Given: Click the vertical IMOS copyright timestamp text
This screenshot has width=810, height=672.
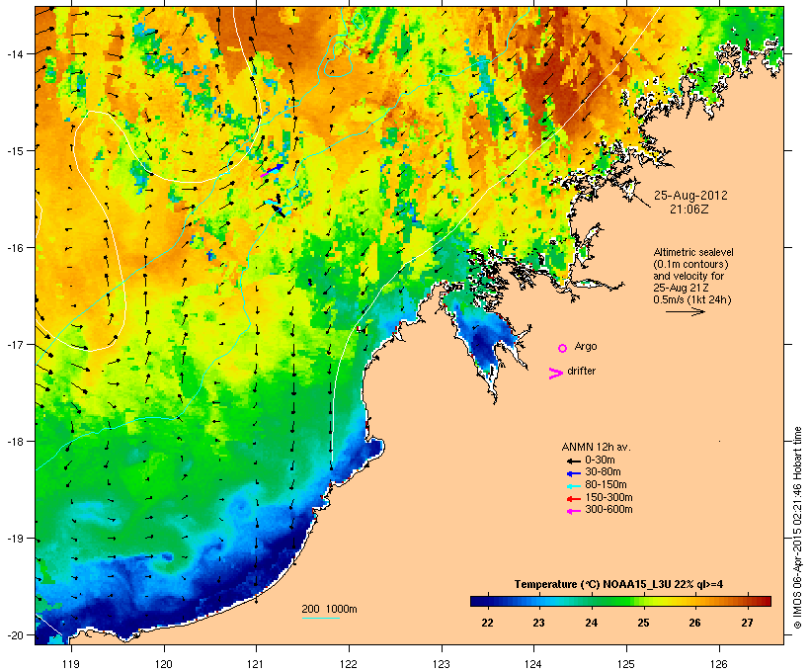Looking at the screenshot, I should point(797,528).
